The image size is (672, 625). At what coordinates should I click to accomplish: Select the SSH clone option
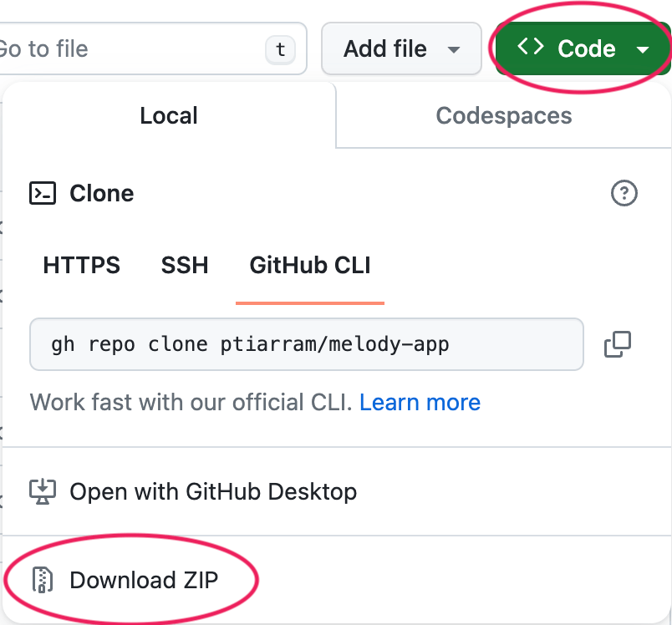pyautogui.click(x=184, y=265)
